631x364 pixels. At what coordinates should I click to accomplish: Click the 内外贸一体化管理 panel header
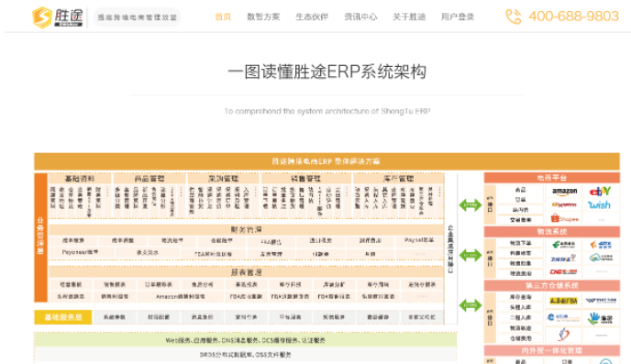pos(552,351)
